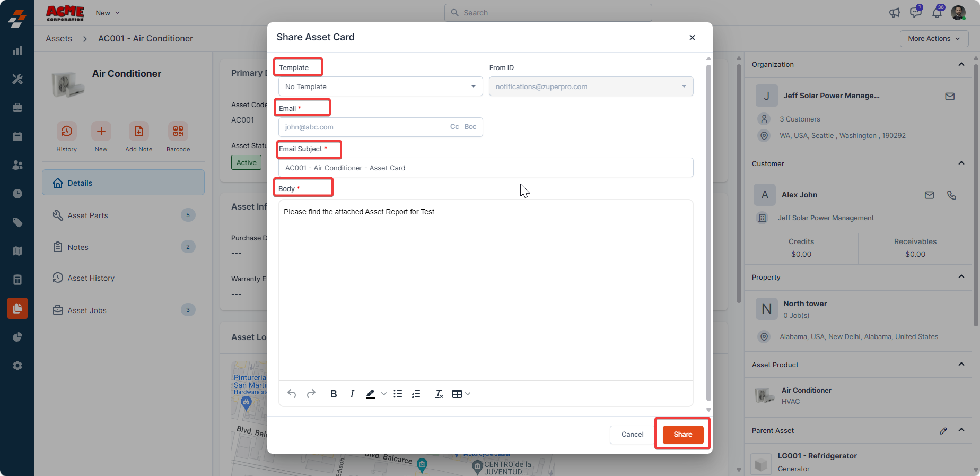Toggle bold formatting in body editor
This screenshot has width=980, height=476.
[334, 394]
